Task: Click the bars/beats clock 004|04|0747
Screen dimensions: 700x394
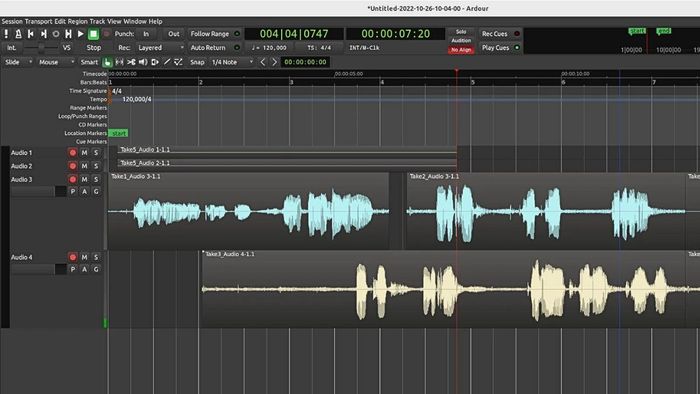Action: (x=294, y=34)
